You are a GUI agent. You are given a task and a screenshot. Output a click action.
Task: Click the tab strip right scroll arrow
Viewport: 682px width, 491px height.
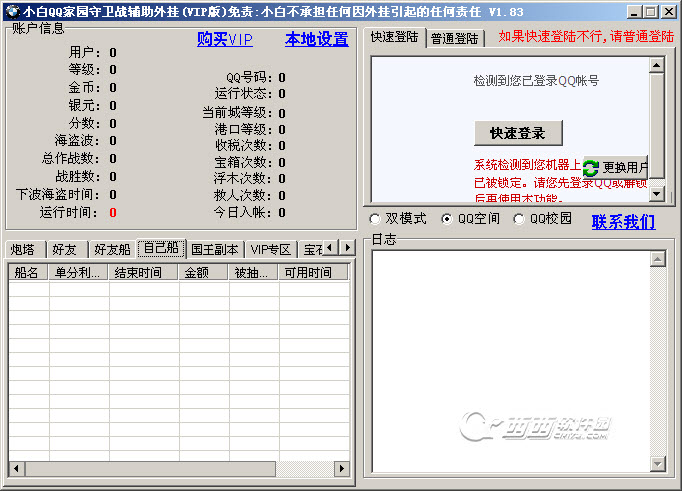click(x=347, y=248)
